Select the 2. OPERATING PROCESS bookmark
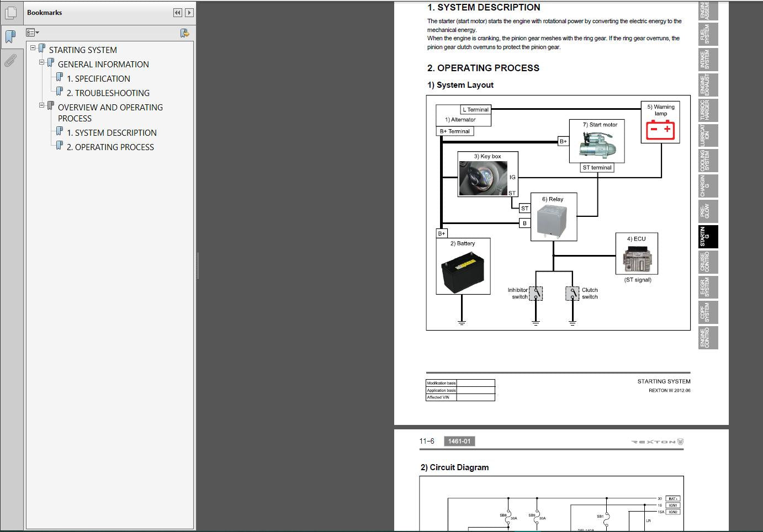Image resolution: width=763 pixels, height=532 pixels. tap(110, 147)
